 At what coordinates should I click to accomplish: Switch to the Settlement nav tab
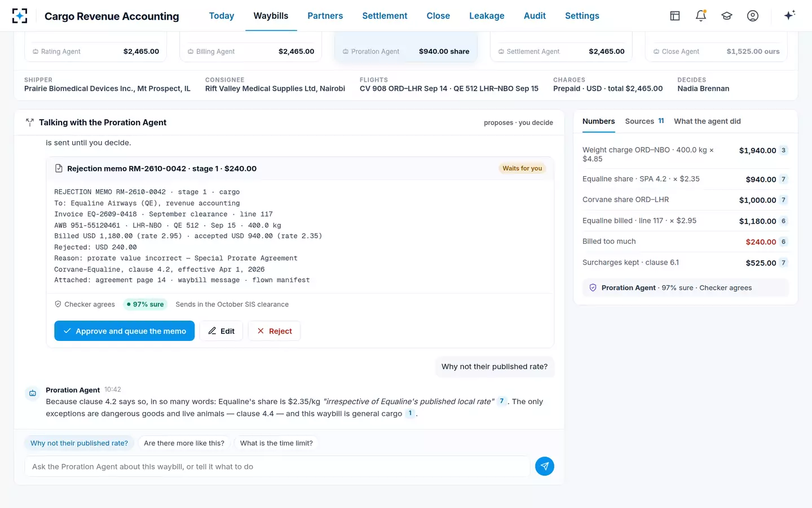point(385,16)
